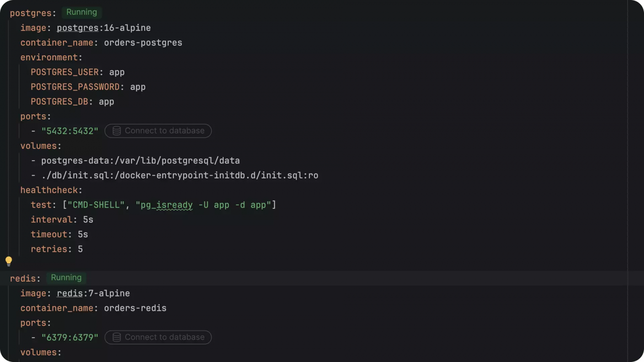Place cursor on the redis: service key
This screenshot has width=644, height=362.
click(25, 279)
